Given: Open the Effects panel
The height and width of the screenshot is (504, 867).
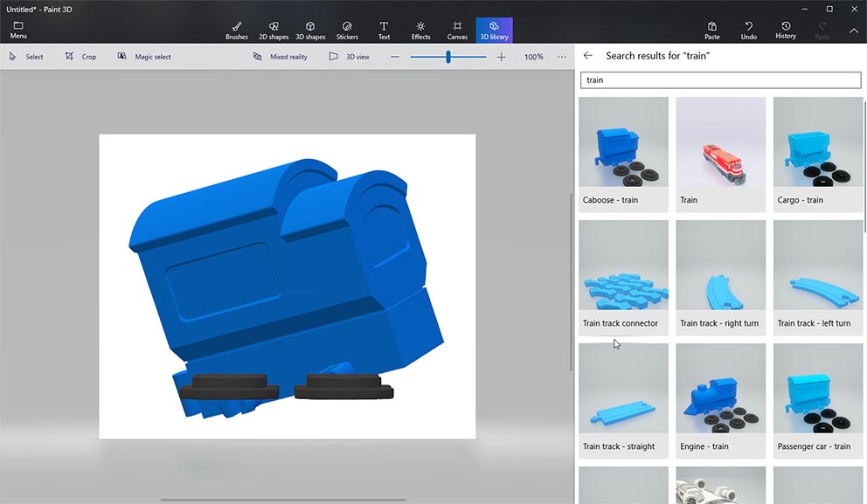Looking at the screenshot, I should coord(420,31).
